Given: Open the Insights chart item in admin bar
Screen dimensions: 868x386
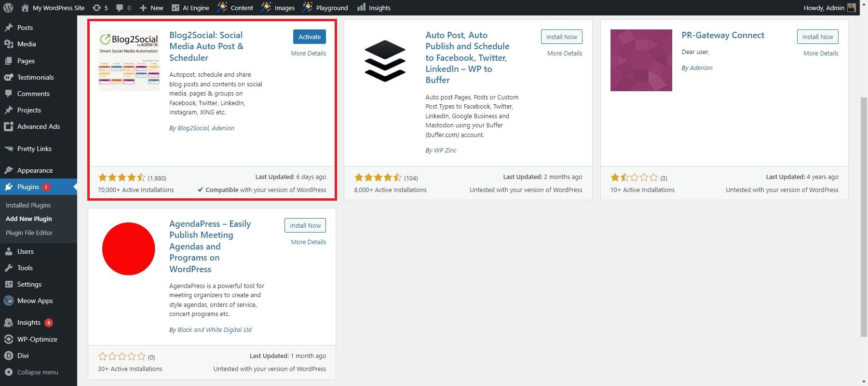Looking at the screenshot, I should tap(374, 8).
